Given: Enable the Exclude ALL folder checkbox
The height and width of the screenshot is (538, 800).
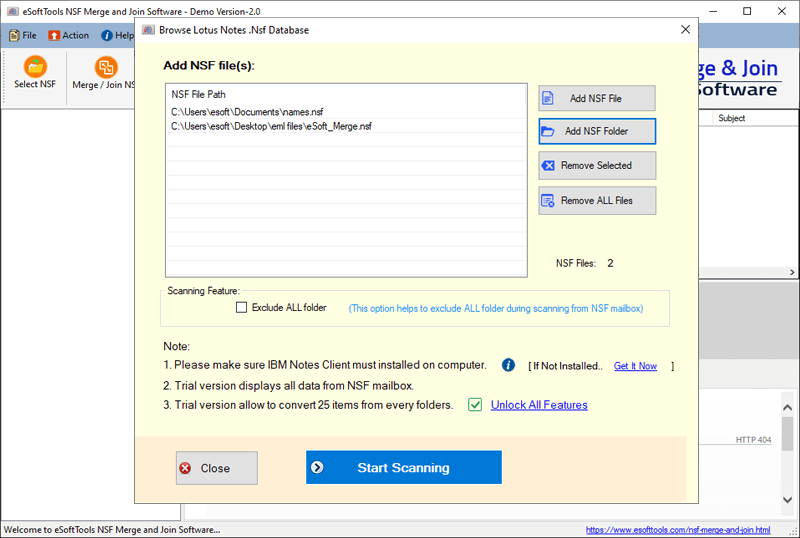Looking at the screenshot, I should (x=241, y=308).
